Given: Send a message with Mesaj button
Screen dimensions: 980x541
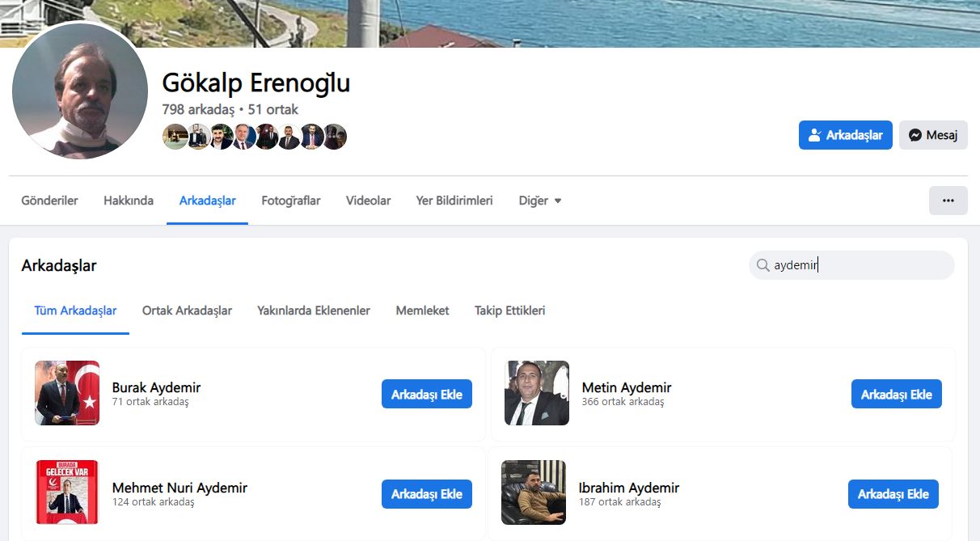Looking at the screenshot, I should (933, 135).
